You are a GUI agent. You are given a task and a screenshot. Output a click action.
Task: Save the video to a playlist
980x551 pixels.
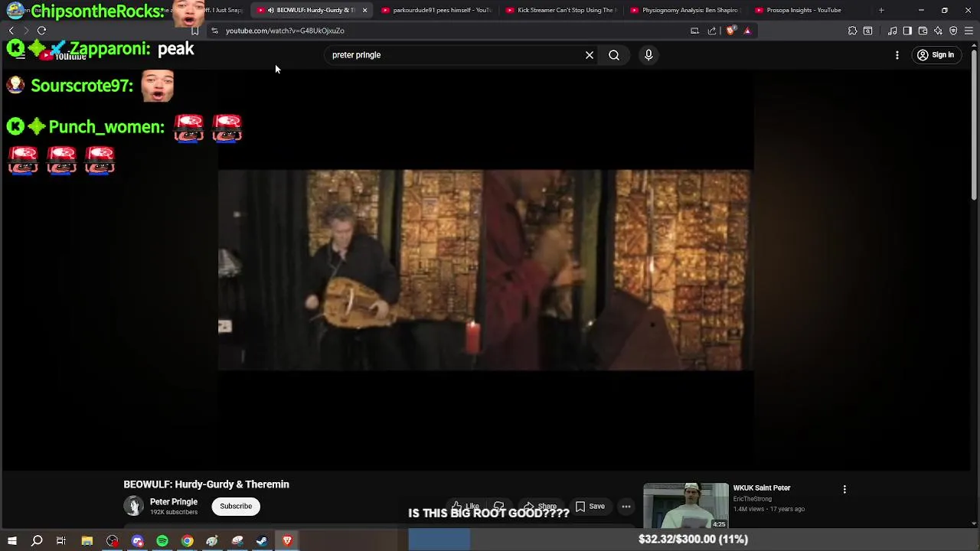point(590,506)
